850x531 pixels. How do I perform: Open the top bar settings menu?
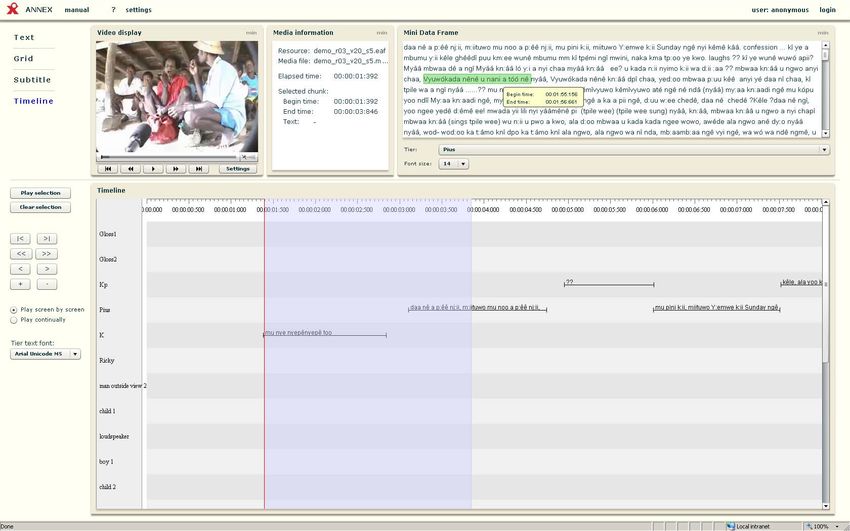[138, 10]
